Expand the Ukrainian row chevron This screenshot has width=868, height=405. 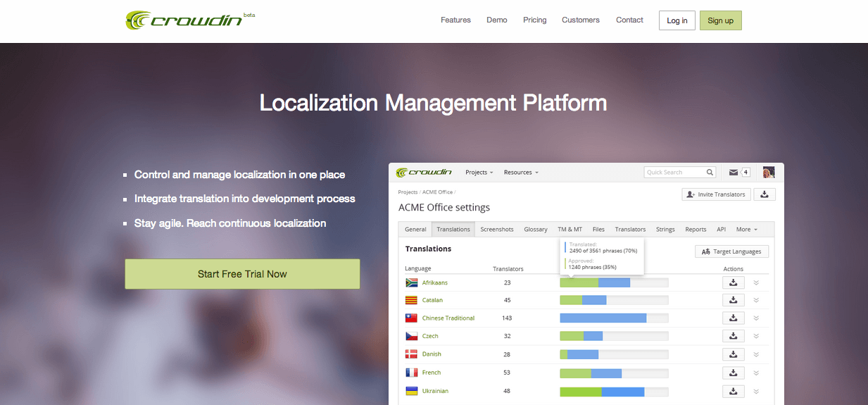point(756,391)
